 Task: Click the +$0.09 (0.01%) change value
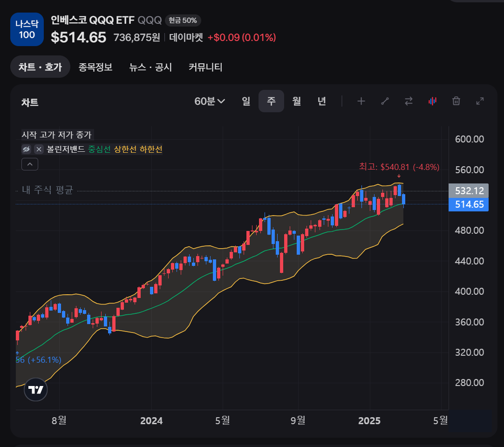point(242,38)
